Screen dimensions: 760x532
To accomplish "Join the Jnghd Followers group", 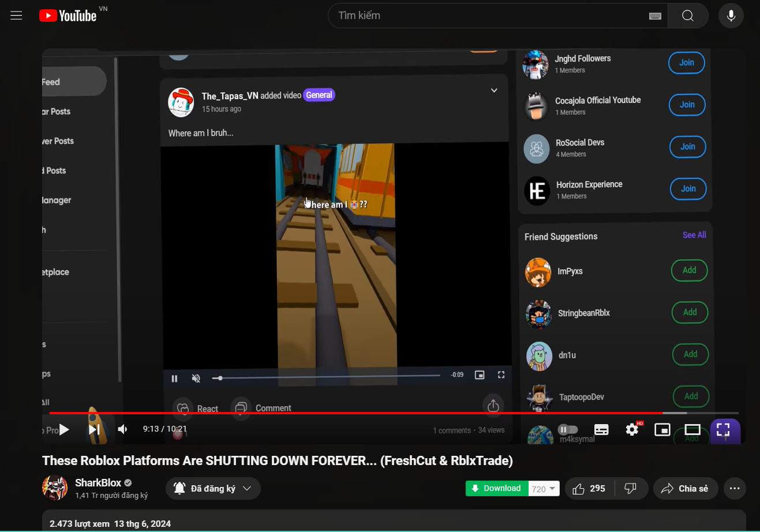I will (x=687, y=63).
